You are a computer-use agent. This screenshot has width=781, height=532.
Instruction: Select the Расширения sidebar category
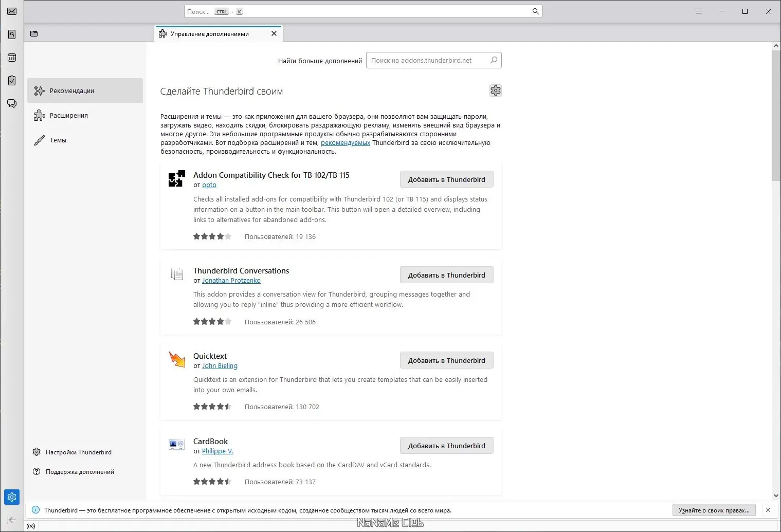point(85,115)
